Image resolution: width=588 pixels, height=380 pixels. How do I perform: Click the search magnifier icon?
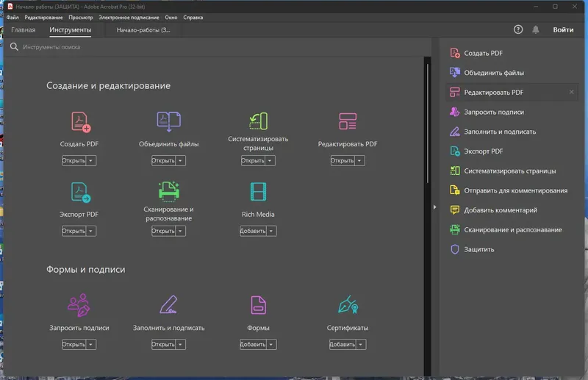pyautogui.click(x=14, y=47)
